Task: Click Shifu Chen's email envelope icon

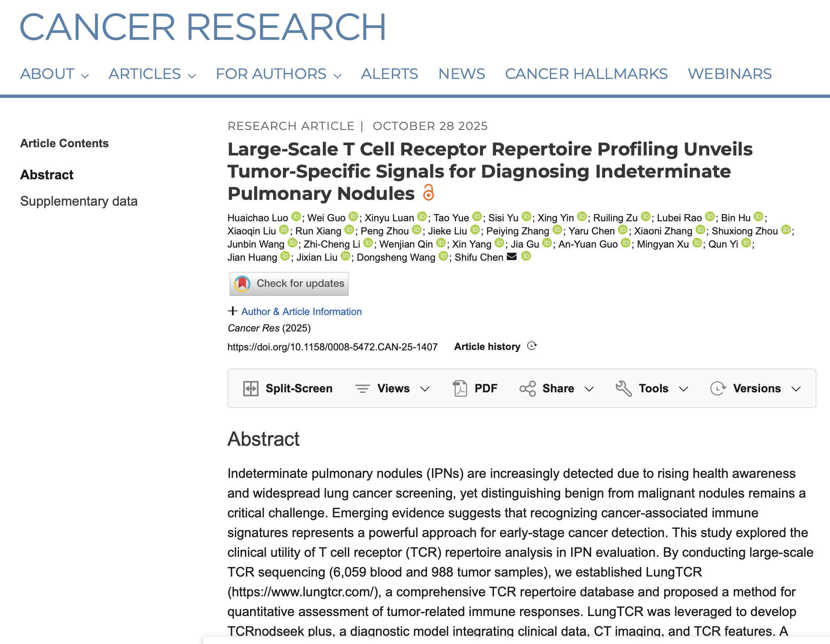Action: click(512, 257)
